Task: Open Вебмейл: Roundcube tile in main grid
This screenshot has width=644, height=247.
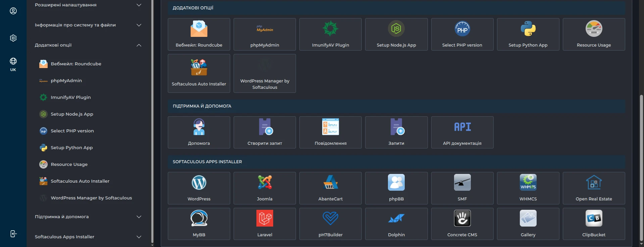Action: tap(199, 35)
